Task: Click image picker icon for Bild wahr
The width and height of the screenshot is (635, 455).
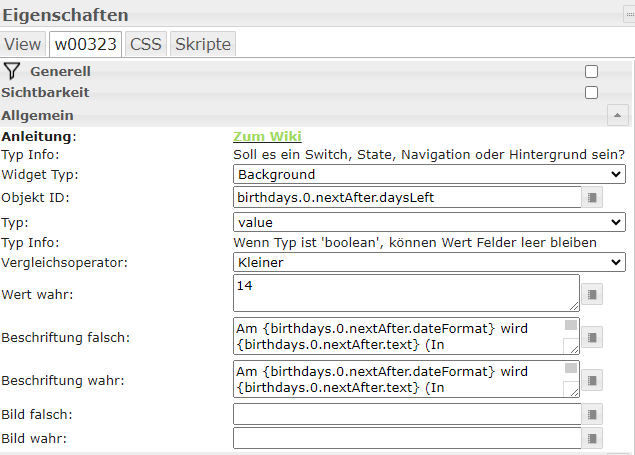Action: point(593,438)
